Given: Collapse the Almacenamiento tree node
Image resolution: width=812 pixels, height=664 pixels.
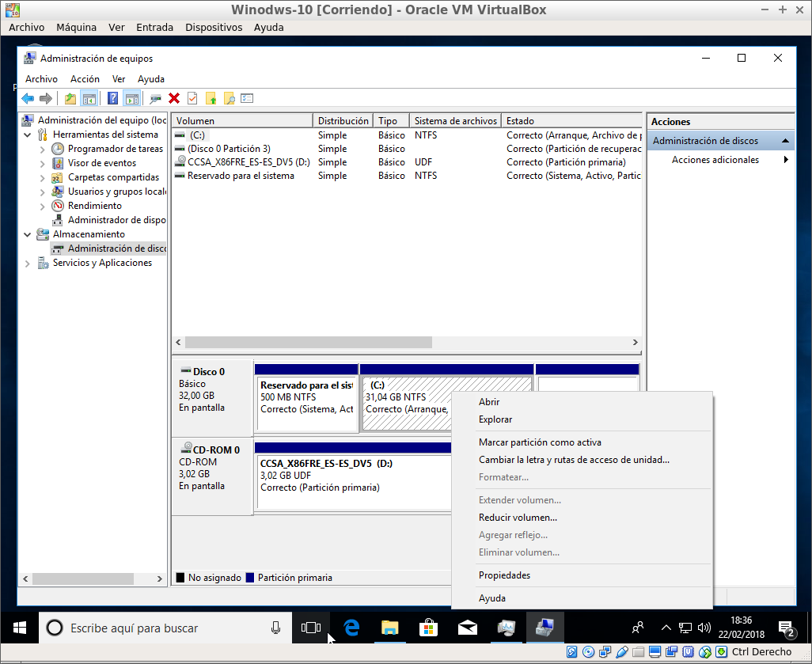Looking at the screenshot, I should click(27, 234).
